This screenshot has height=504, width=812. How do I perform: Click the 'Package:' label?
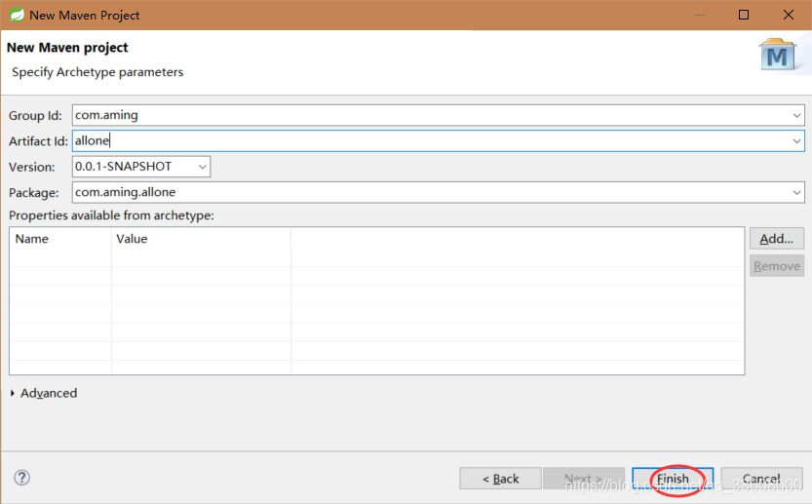click(34, 193)
